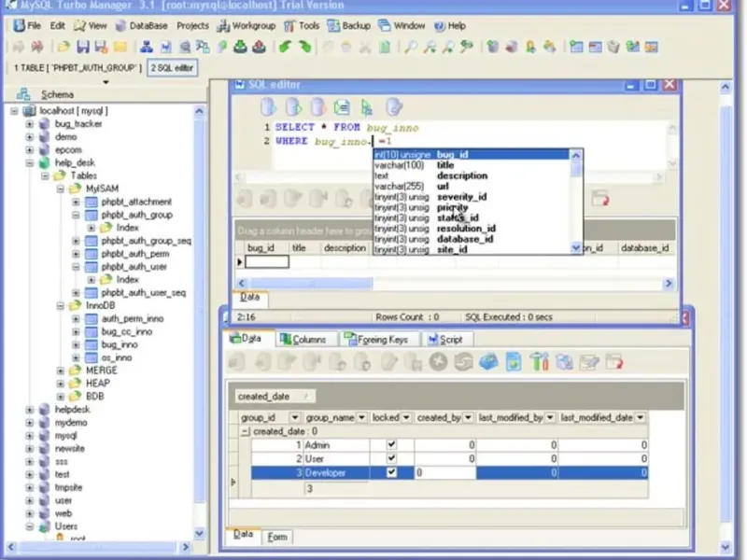Click the round refresh icon in table toolbar
Screen dimensions: 747x560
463,362
